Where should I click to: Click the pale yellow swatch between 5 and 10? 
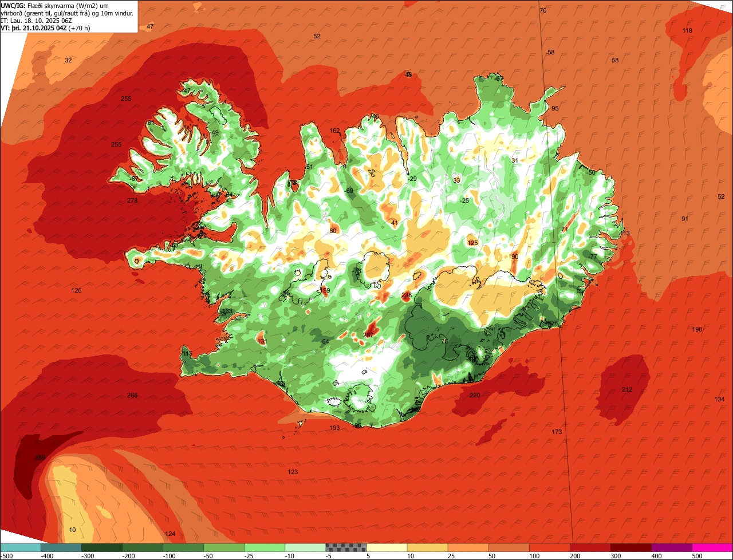(387, 547)
